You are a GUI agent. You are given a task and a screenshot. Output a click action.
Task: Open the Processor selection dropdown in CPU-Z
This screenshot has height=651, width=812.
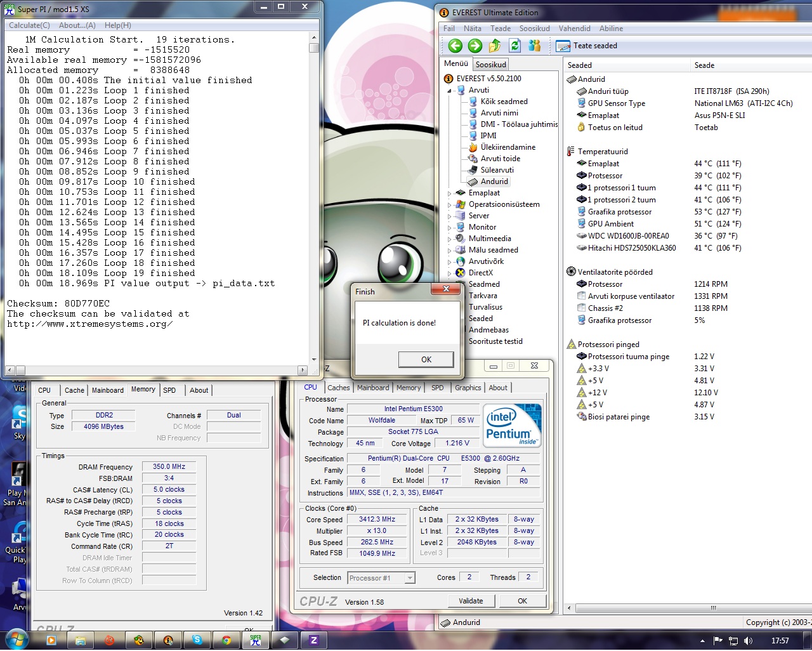coord(410,578)
